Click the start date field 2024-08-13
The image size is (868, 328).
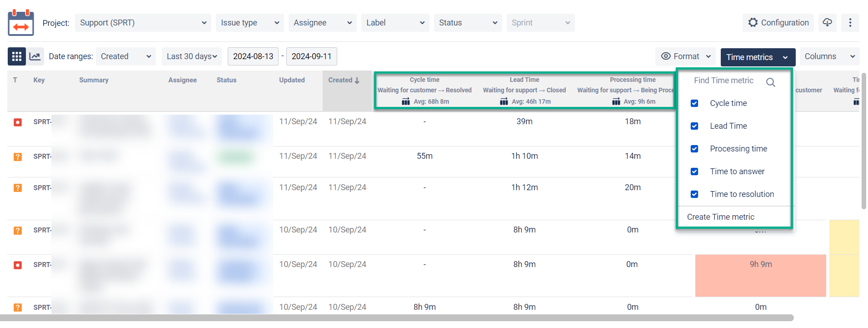click(253, 56)
